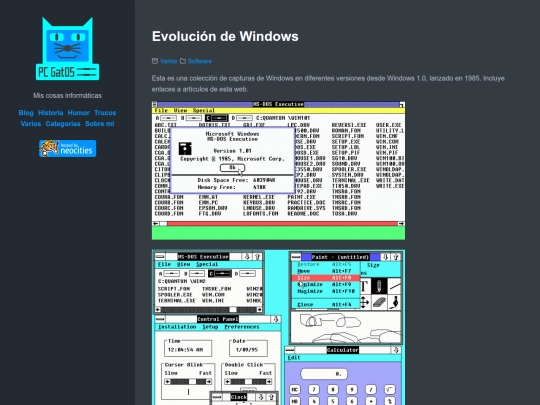The height and width of the screenshot is (405, 540).
Task: Open the Blog navigation link
Action: point(26,113)
